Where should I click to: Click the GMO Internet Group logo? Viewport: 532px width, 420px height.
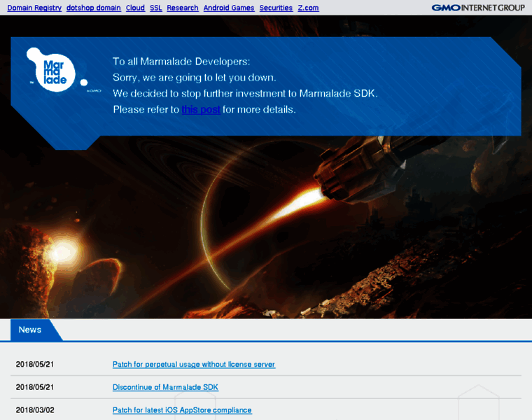(478, 8)
